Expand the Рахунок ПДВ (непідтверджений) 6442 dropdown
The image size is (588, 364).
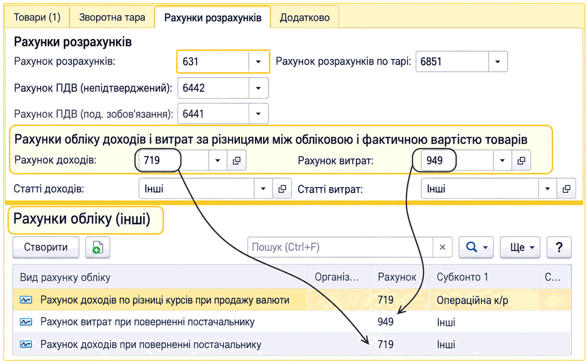tap(258, 88)
